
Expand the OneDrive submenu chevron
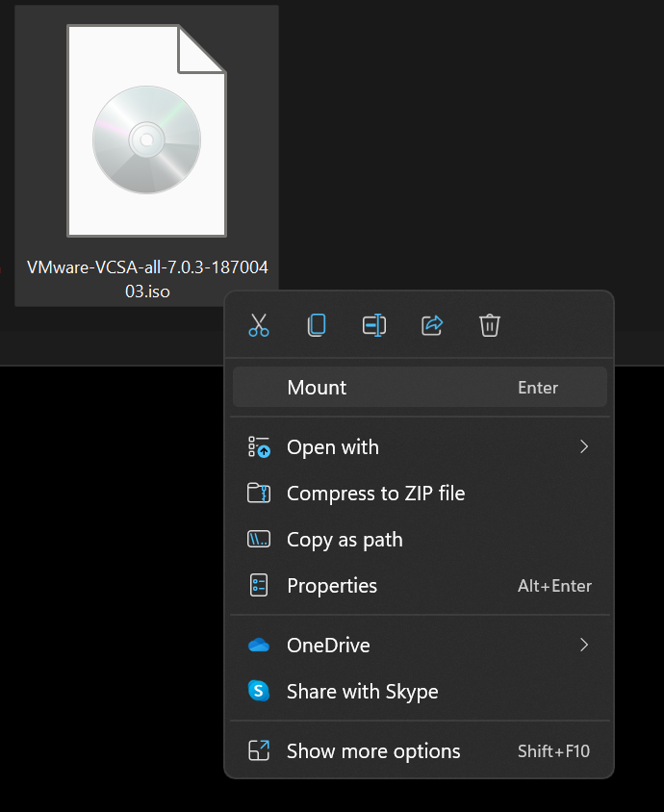pyautogui.click(x=584, y=646)
